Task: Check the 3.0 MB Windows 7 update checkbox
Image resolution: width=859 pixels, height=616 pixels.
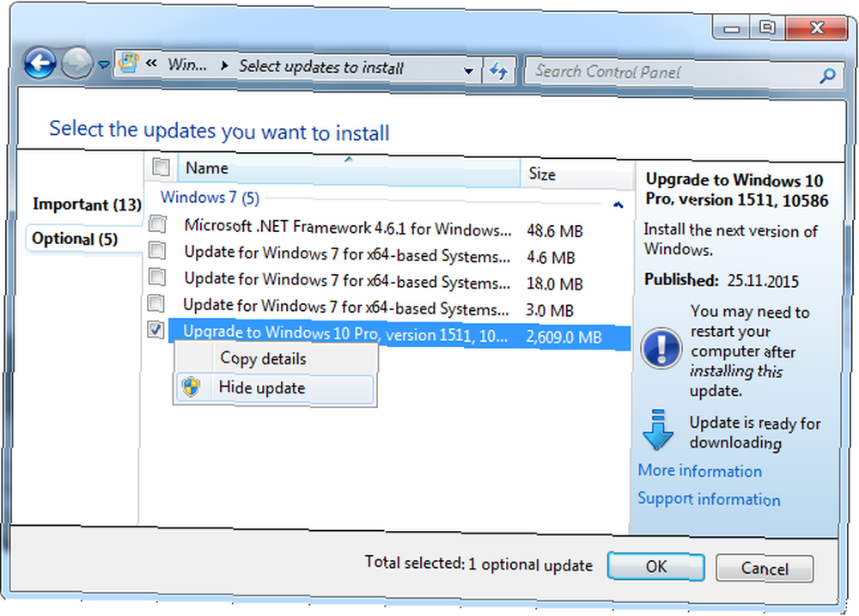Action: pos(156,302)
